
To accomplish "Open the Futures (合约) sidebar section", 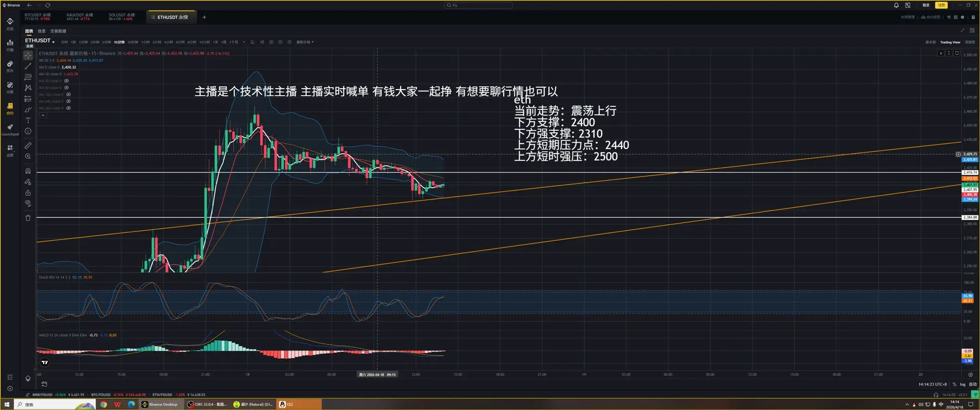I will [10, 108].
